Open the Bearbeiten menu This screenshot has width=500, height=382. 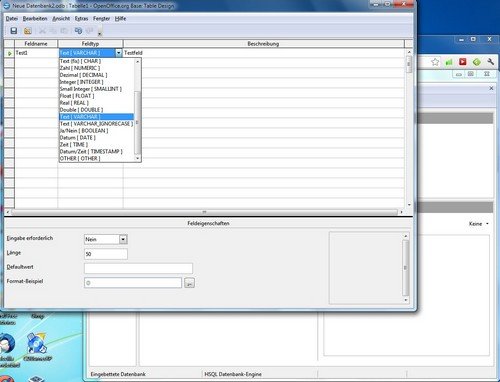(35, 19)
